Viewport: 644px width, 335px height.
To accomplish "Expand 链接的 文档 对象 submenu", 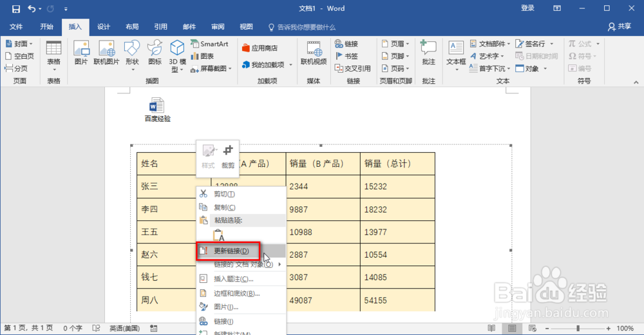I will [241, 264].
